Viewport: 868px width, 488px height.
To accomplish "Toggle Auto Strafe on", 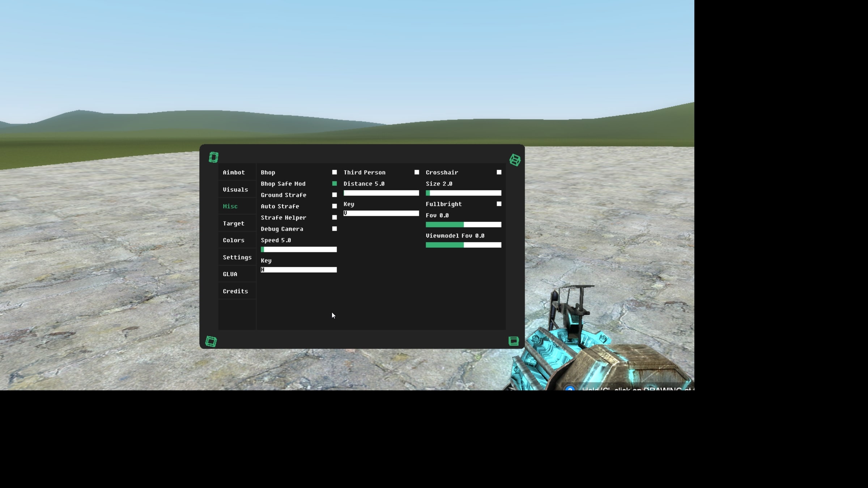I will pos(335,206).
